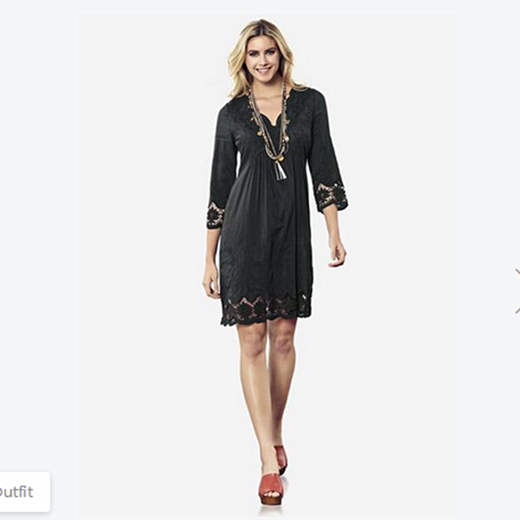This screenshot has height=520, width=520.
Task: Click the layered tassel necklace
Action: click(x=272, y=132)
